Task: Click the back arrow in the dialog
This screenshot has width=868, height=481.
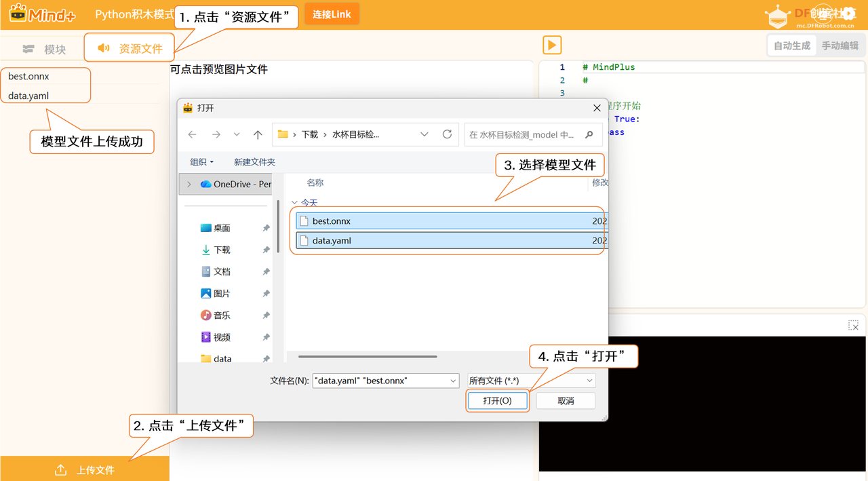Action: (x=191, y=134)
